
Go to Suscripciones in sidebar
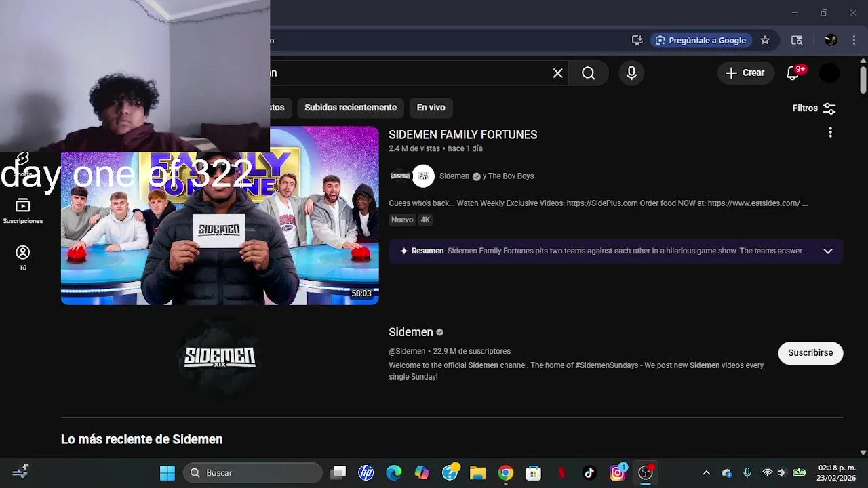[x=22, y=211]
